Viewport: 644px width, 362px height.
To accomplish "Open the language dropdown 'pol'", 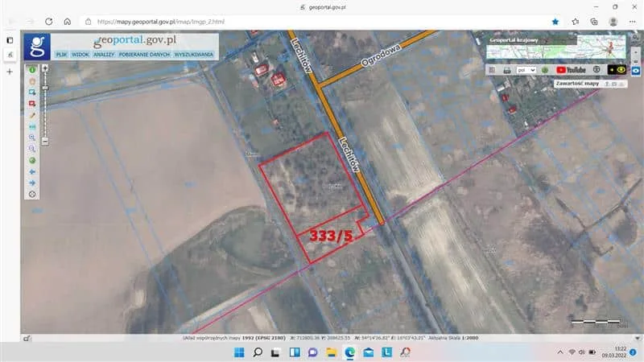I will (x=526, y=70).
